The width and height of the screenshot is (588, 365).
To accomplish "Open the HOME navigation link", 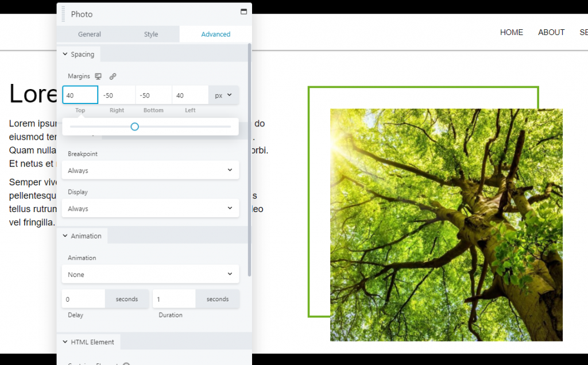I will coord(512,32).
